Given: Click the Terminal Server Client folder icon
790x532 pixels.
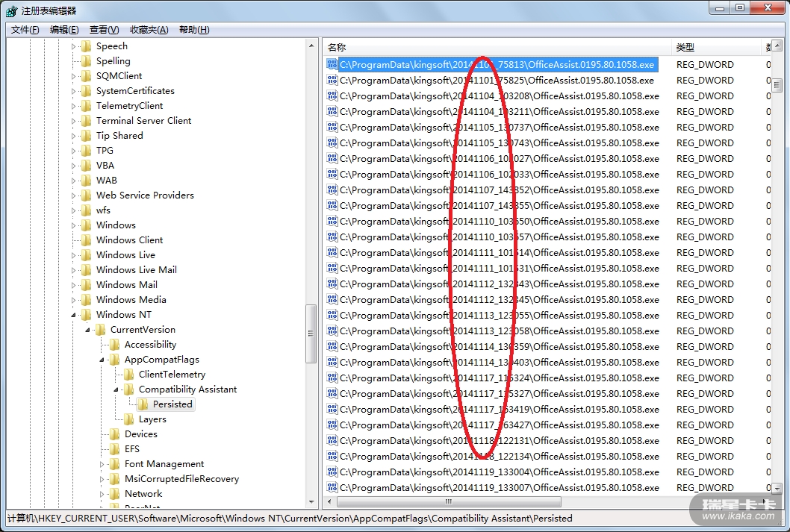Looking at the screenshot, I should point(87,121).
